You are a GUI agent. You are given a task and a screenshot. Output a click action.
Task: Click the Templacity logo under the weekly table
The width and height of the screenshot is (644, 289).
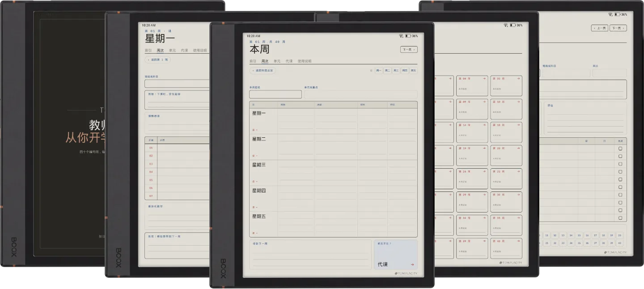pyautogui.click(x=406, y=273)
